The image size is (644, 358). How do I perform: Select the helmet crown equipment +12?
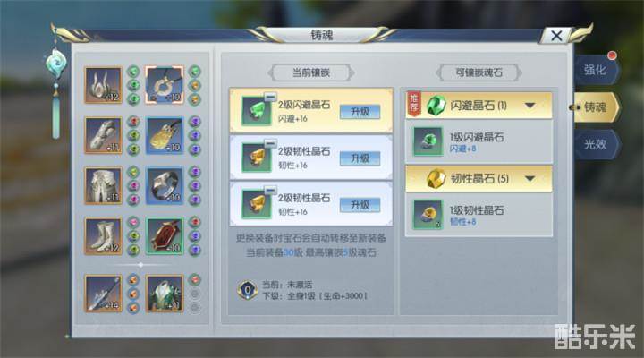point(104,85)
